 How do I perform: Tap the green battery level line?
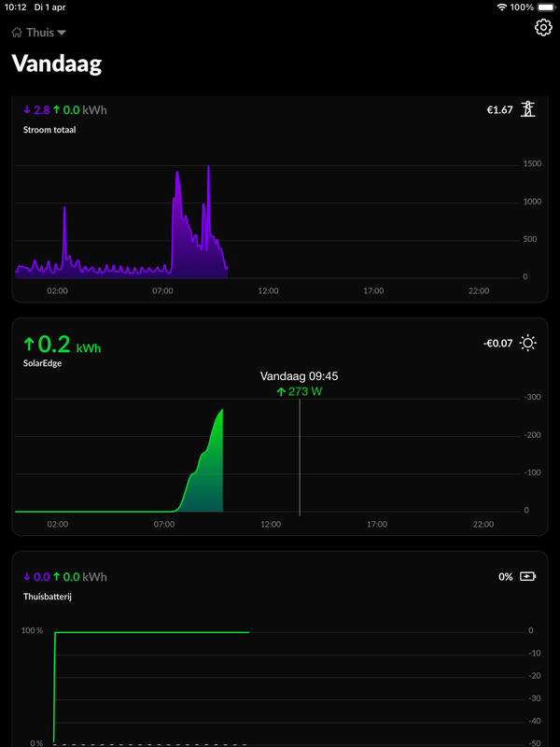pyautogui.click(x=152, y=632)
